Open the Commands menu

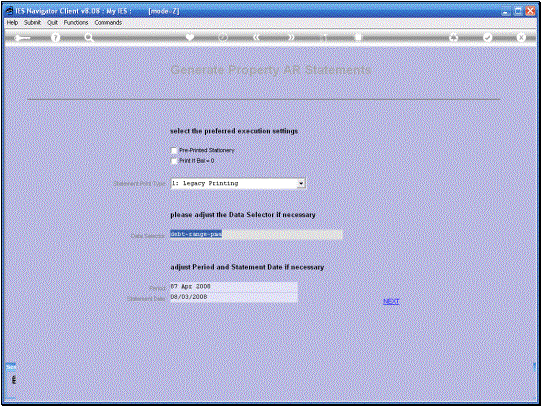[x=108, y=22]
